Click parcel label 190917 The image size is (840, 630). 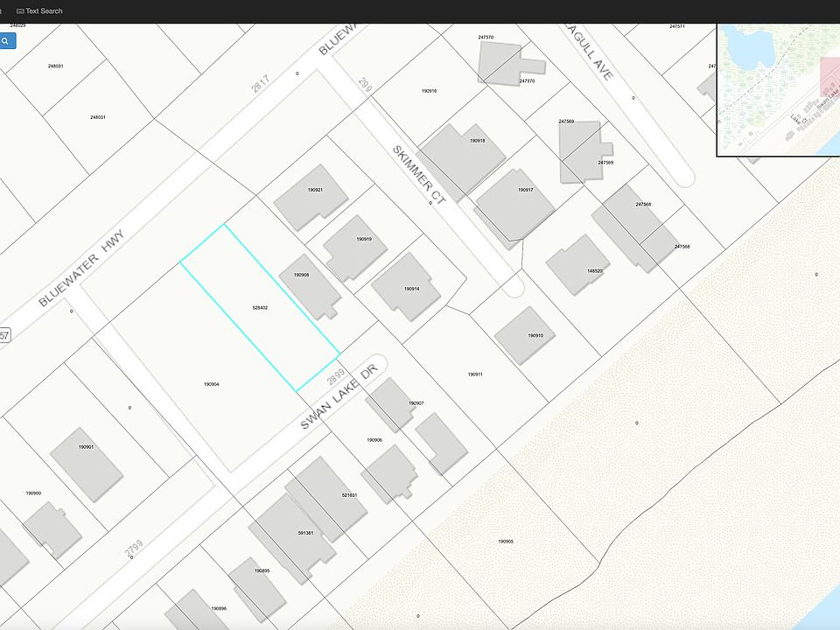point(526,190)
